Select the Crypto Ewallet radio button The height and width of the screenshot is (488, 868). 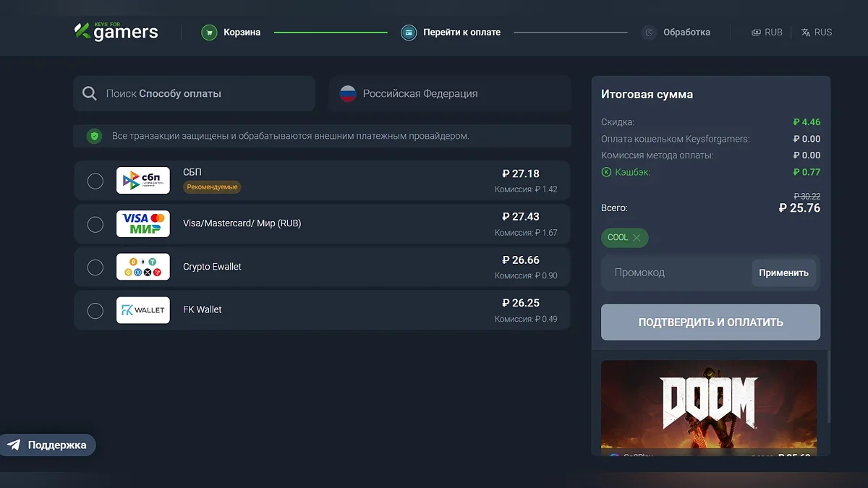95,267
